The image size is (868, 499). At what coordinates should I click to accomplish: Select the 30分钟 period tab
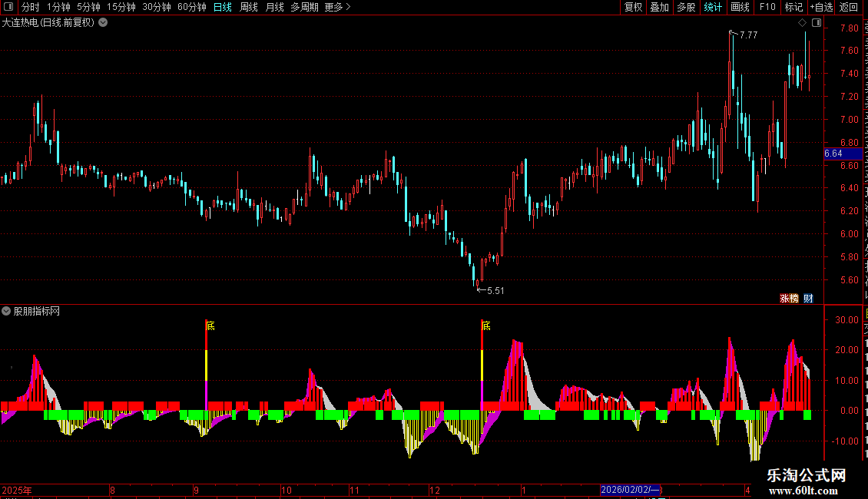(x=156, y=7)
